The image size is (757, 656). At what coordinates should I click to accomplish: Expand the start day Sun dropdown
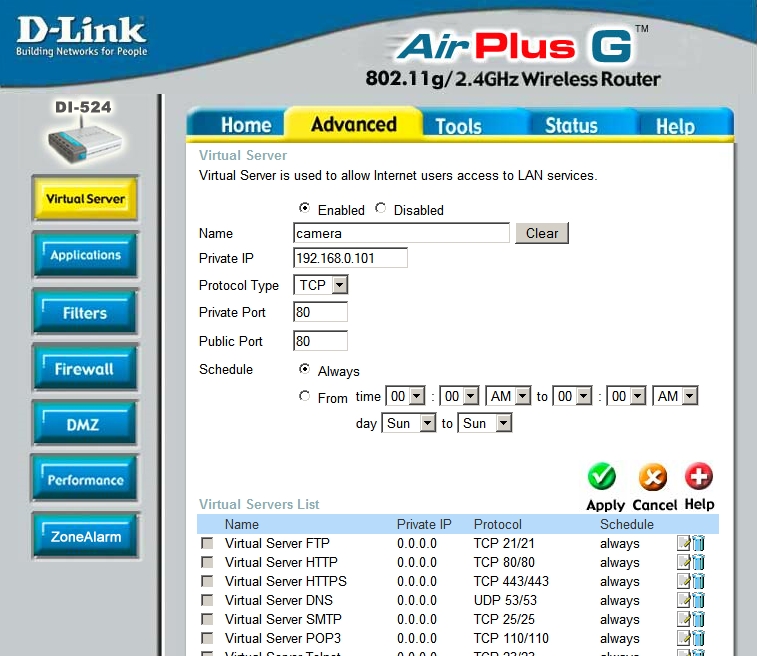[409, 424]
